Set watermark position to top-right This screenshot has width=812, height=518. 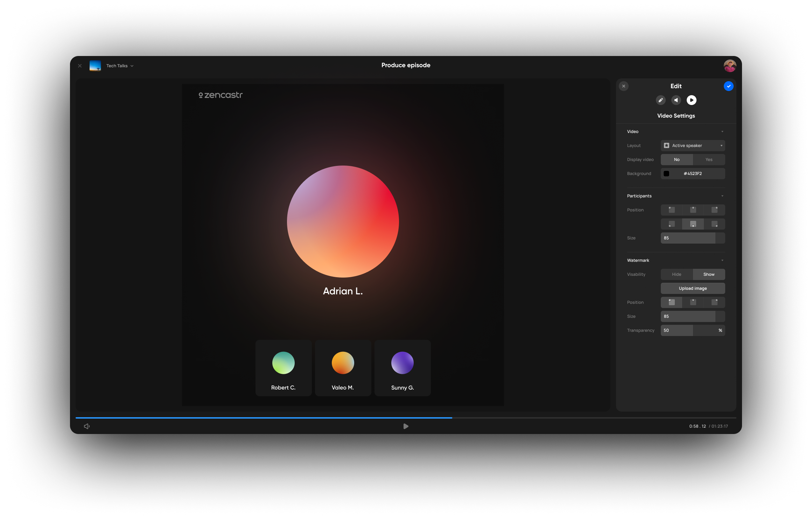click(x=714, y=302)
